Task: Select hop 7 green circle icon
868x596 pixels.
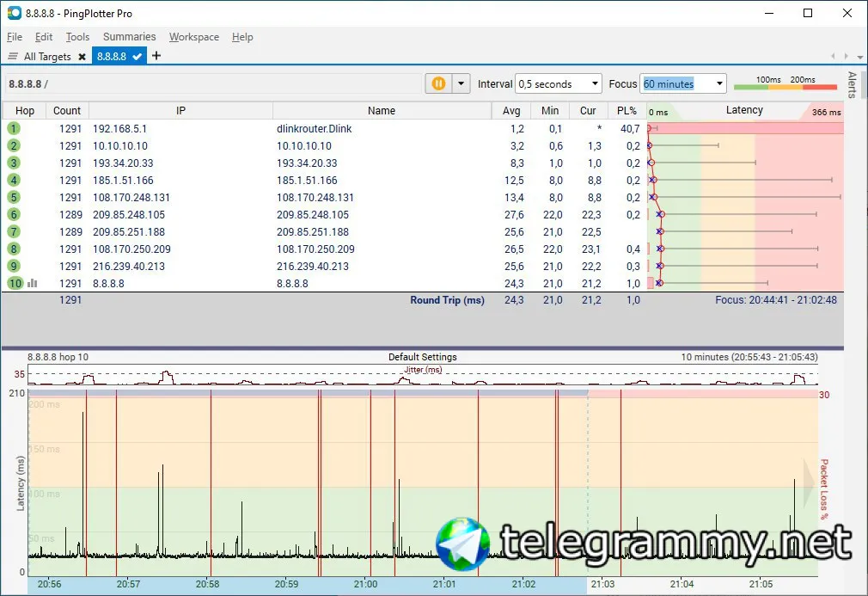Action: pos(14,231)
